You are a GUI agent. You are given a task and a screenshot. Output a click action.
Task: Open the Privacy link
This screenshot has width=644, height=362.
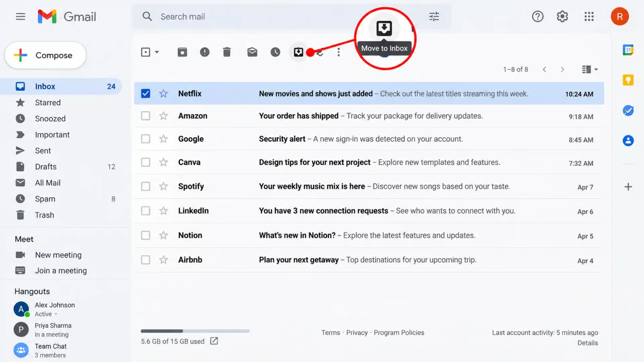[x=357, y=333]
